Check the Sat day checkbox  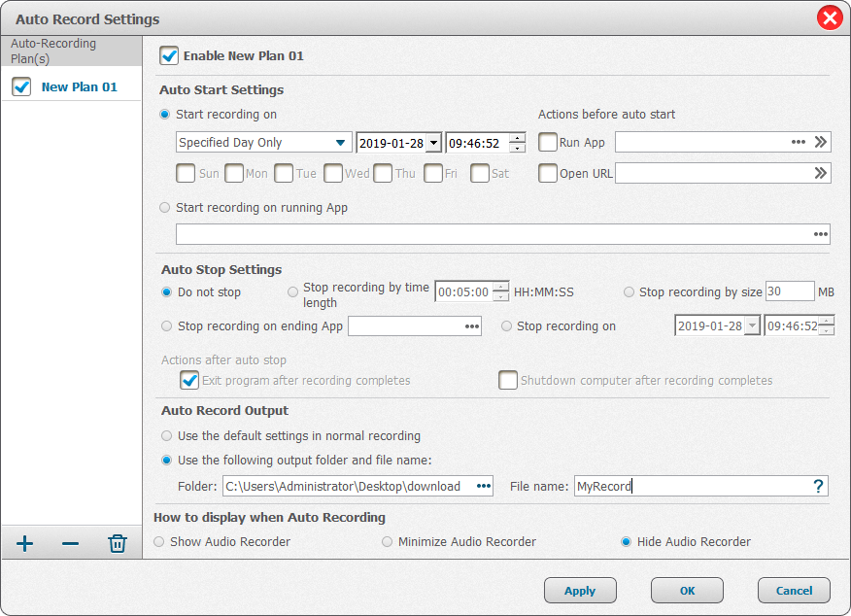pyautogui.click(x=480, y=173)
